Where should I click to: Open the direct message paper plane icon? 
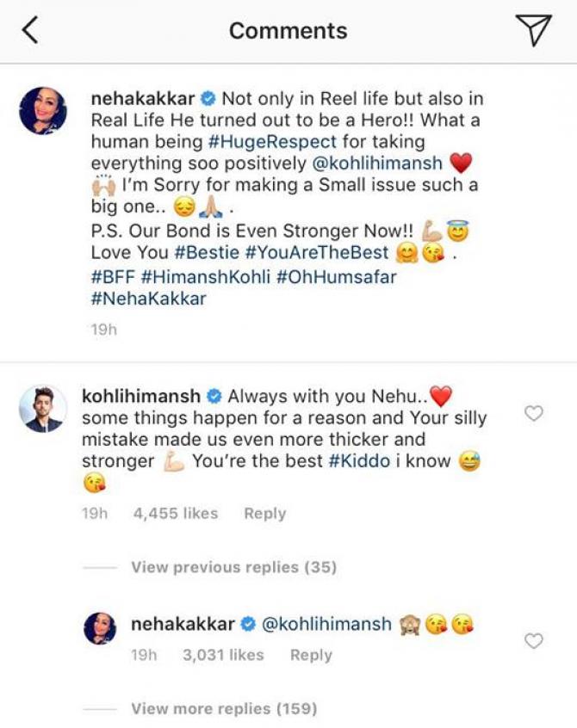[533, 30]
